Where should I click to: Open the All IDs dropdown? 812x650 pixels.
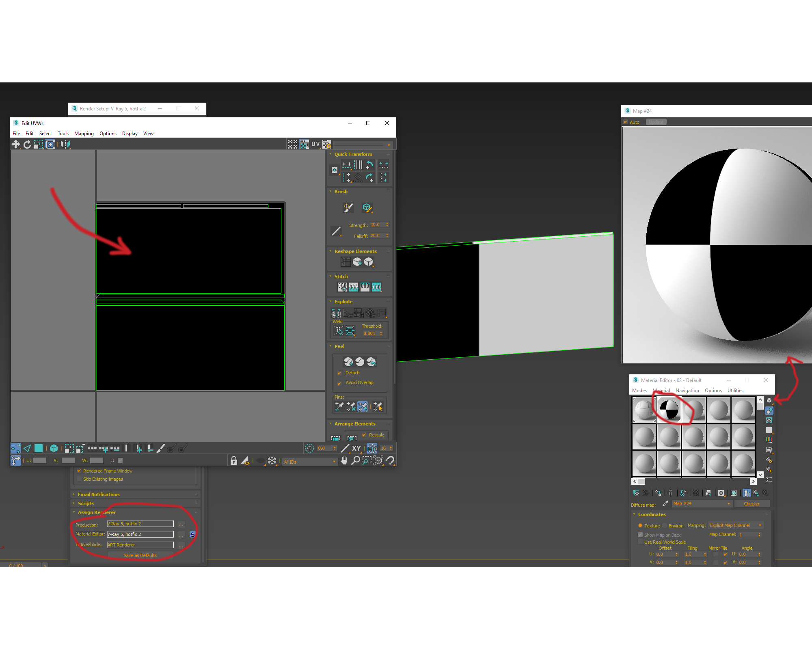click(334, 462)
